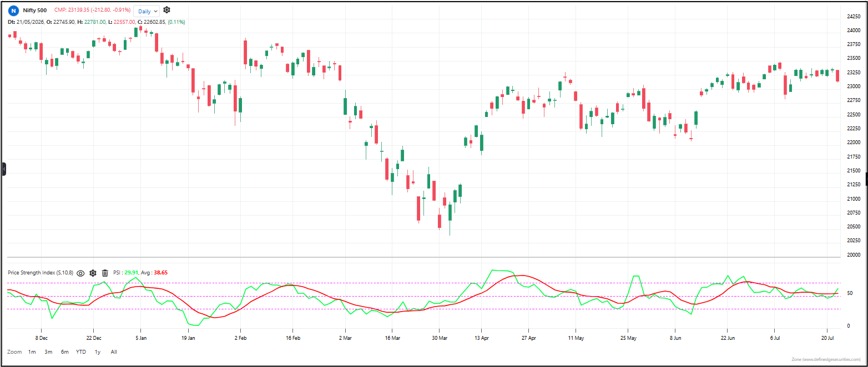The height and width of the screenshot is (367, 868).
Task: Click the Price Strength Index (S,10,8) label
Action: click(x=40, y=273)
